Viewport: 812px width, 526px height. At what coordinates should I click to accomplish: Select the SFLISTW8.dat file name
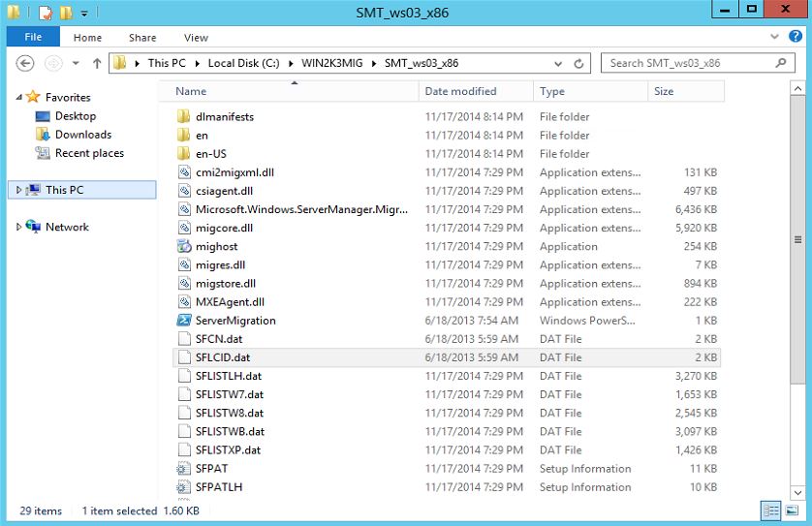point(230,413)
